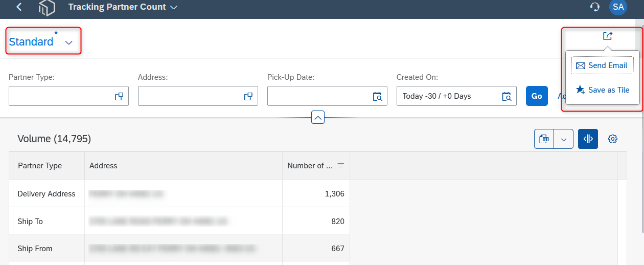Click the share icon above popup
Image resolution: width=644 pixels, height=265 pixels.
pyautogui.click(x=608, y=36)
